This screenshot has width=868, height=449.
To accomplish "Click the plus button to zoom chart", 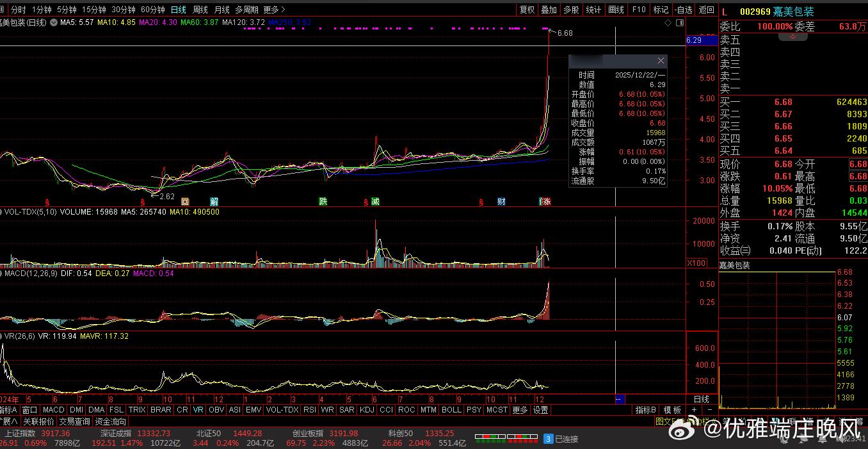I will (x=694, y=410).
